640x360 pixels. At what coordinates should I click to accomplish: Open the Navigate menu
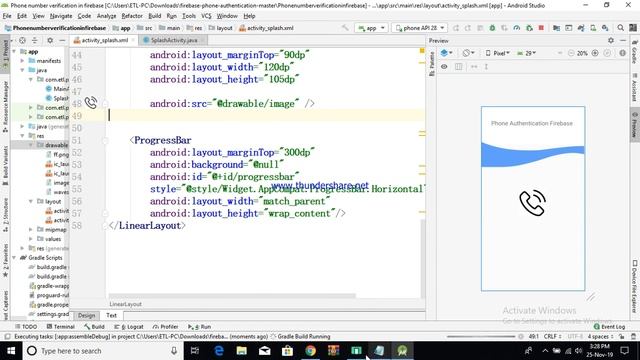coord(61,16)
